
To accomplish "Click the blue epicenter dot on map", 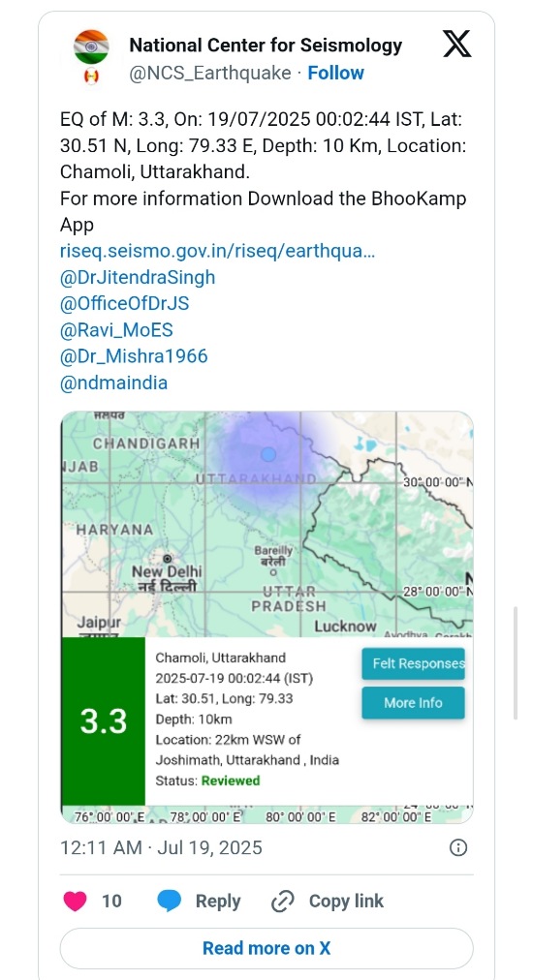I will pos(267,454).
